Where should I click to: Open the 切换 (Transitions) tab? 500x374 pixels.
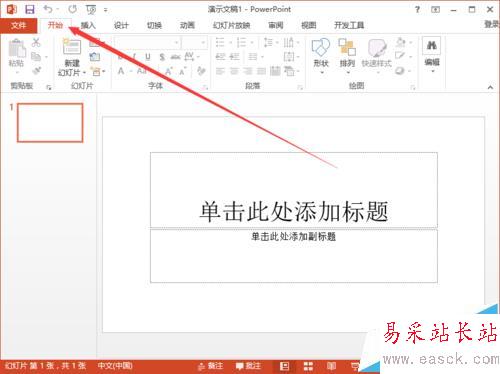154,25
